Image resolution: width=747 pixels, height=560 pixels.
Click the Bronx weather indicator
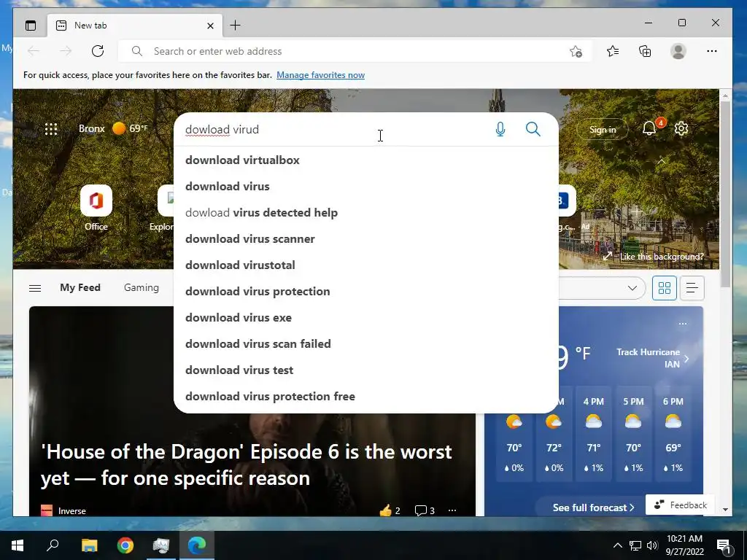click(113, 128)
